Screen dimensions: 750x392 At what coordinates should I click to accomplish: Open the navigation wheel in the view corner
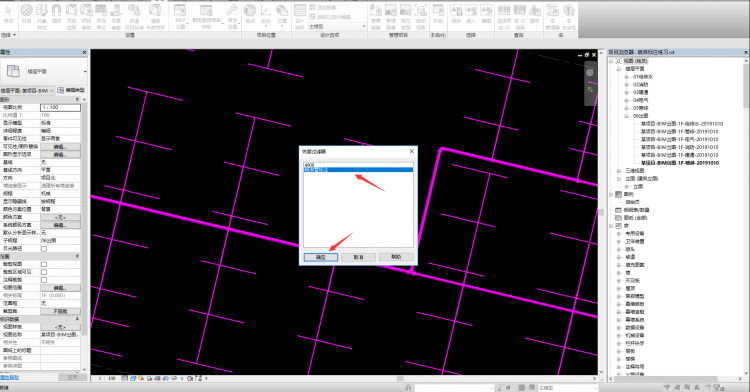(590, 73)
